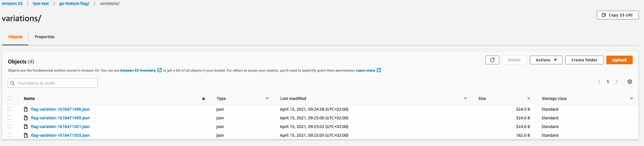Open the flag-variation-1618471501.json link
Image resolution: width=644 pixels, height=146 pixels.
tap(60, 127)
